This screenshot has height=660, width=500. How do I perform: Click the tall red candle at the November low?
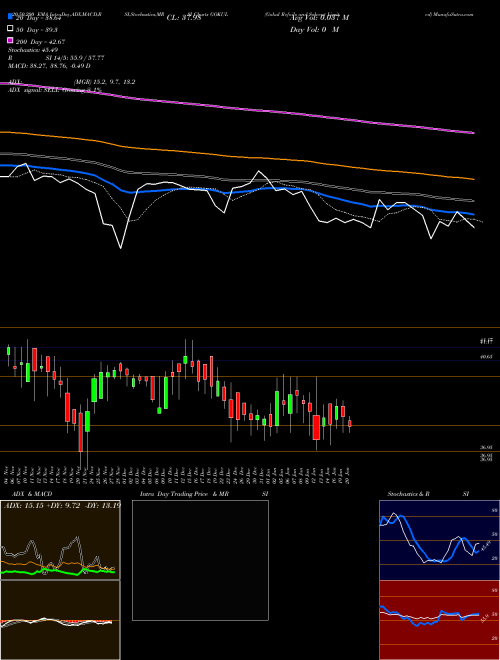click(80, 432)
